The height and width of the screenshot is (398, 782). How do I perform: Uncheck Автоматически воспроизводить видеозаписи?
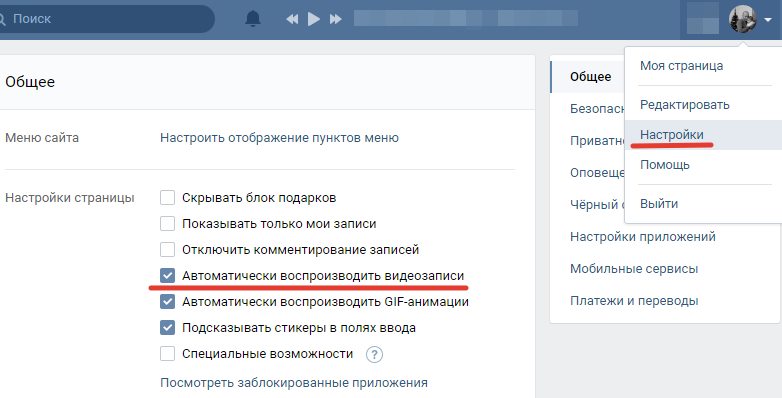168,275
